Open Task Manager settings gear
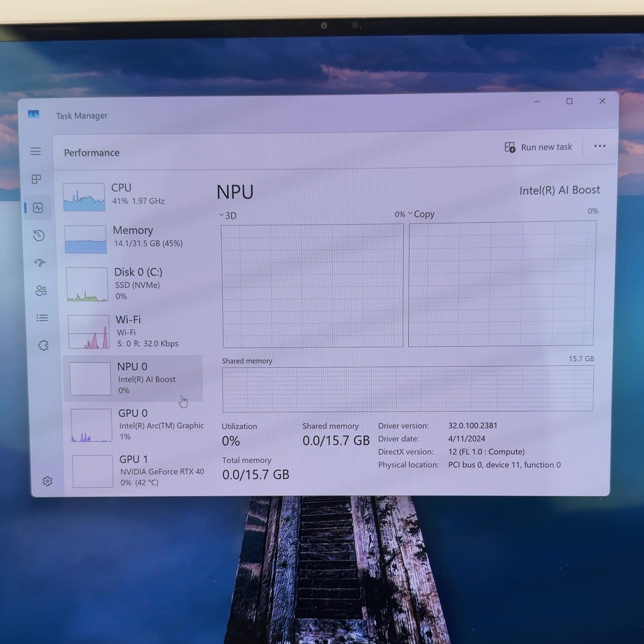Viewport: 644px width, 644px height. [x=48, y=481]
